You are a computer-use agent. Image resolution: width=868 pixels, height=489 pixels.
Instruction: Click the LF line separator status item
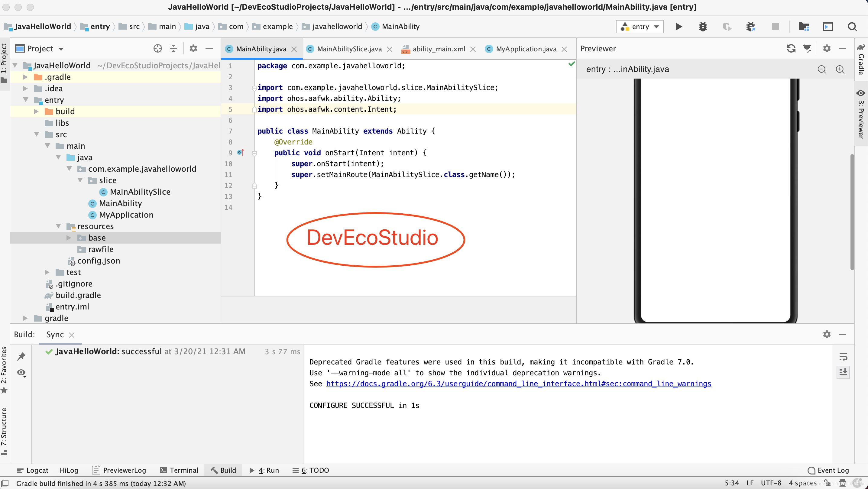750,483
